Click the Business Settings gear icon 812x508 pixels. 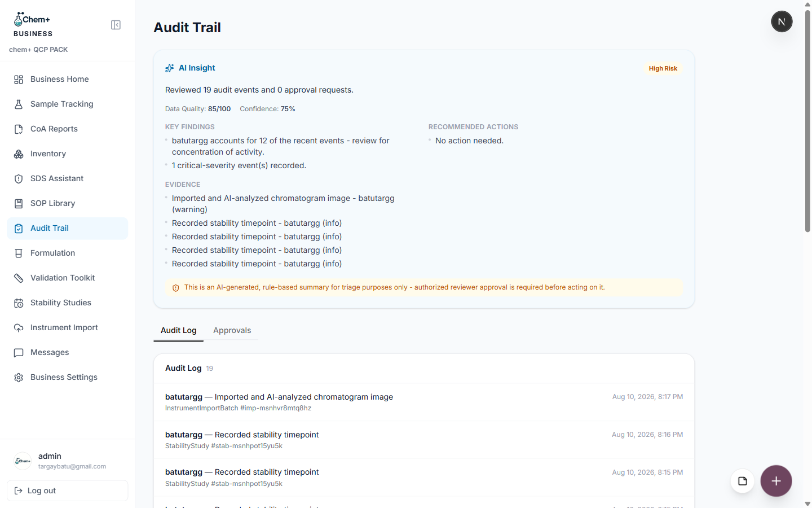19,378
